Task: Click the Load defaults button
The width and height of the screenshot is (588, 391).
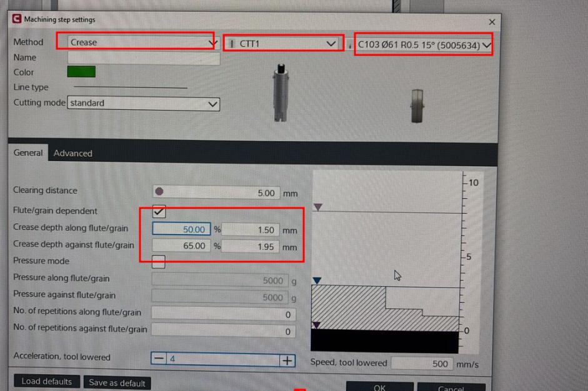Action: [x=47, y=381]
